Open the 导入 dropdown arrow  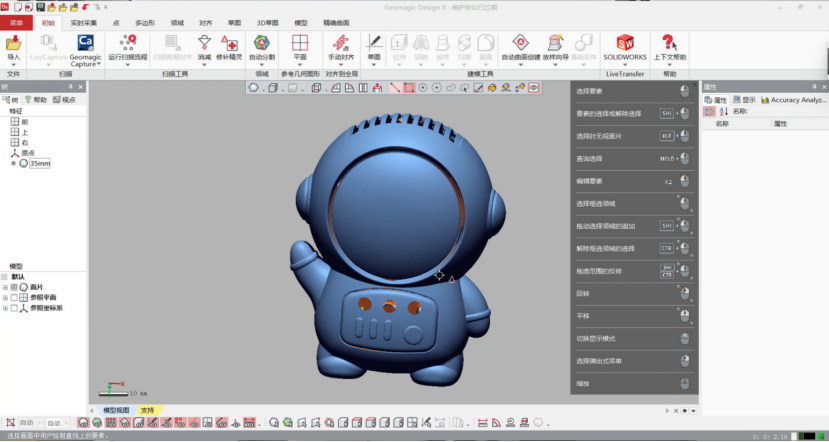pyautogui.click(x=13, y=65)
